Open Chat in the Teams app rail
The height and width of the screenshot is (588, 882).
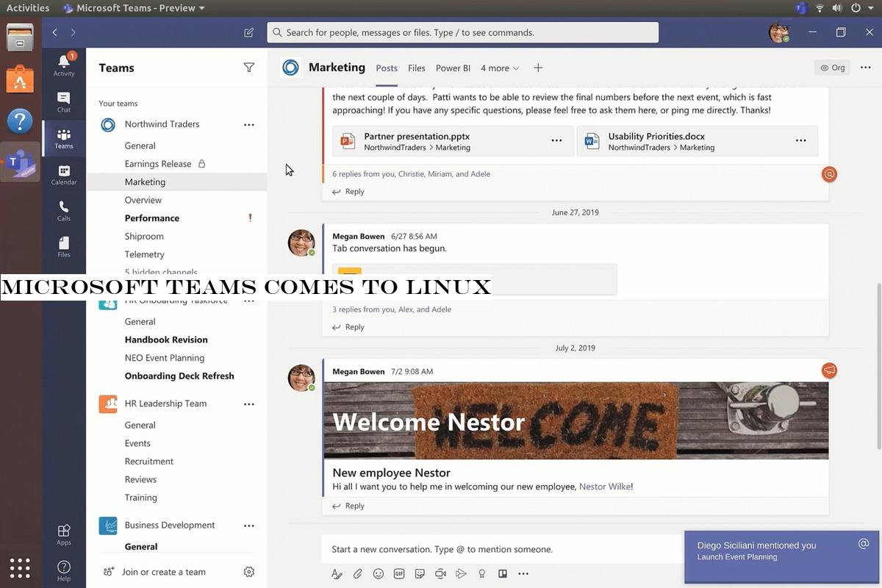(64, 102)
